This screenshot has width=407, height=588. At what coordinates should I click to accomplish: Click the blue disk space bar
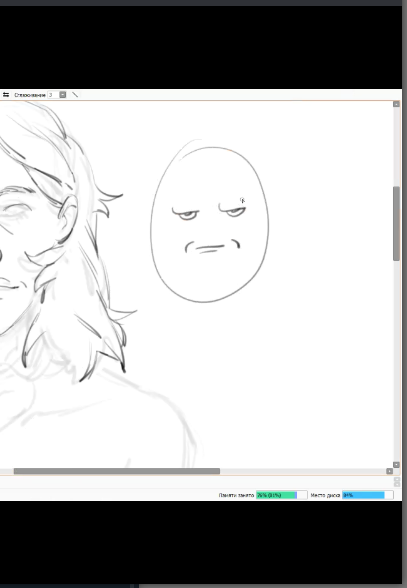click(x=368, y=495)
